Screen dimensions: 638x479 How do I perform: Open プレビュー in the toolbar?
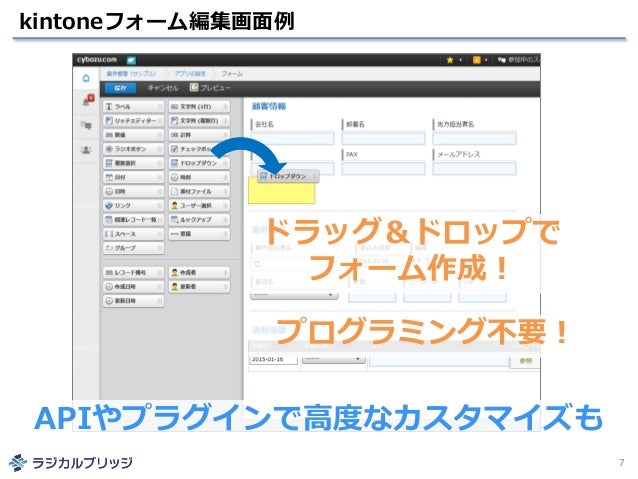(210, 87)
